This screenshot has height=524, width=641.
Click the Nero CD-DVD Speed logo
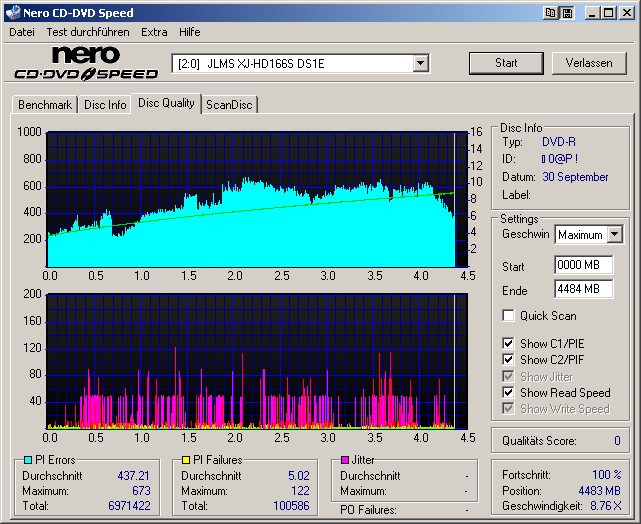click(86, 63)
